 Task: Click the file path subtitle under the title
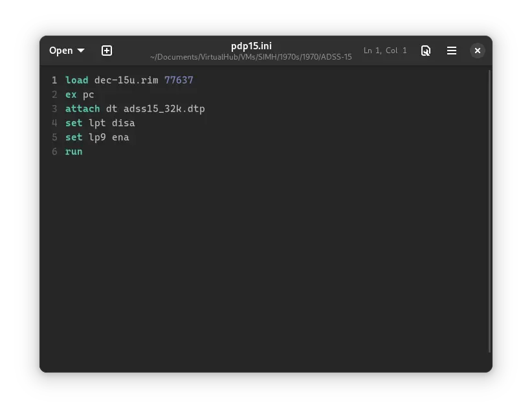[x=251, y=57]
